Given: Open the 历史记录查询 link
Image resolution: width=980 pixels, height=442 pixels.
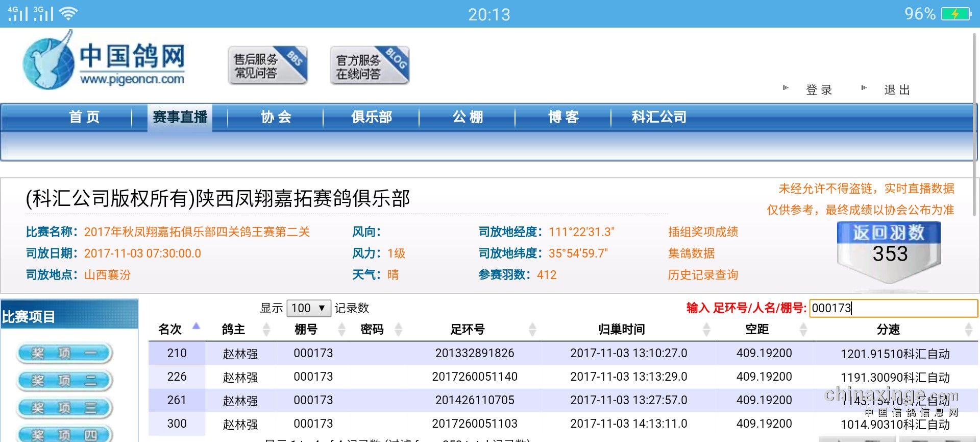Looking at the screenshot, I should pos(703,275).
